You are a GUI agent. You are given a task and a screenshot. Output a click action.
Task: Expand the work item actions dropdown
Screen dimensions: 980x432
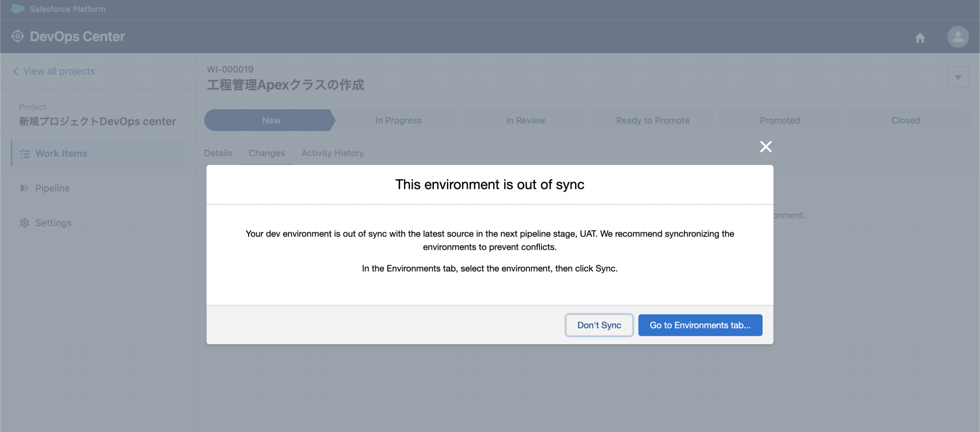pos(958,78)
